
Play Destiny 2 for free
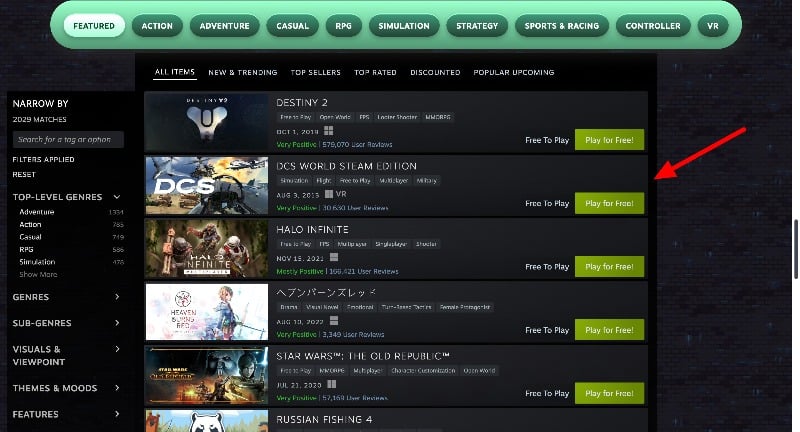tap(609, 140)
